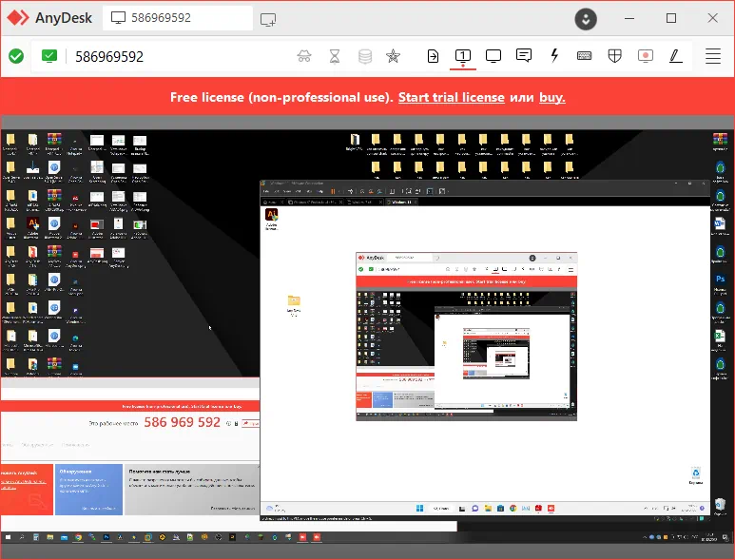The height and width of the screenshot is (560, 735).
Task: Select remote display 1 icon
Action: pos(463,56)
